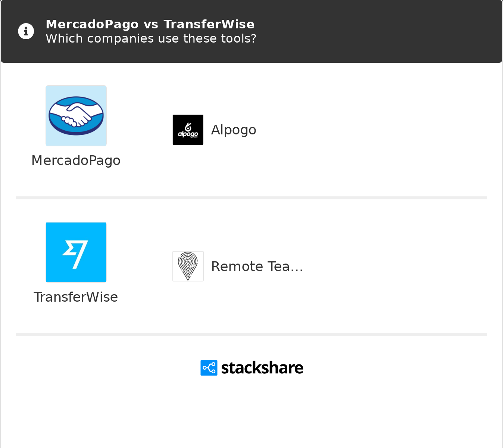
Task: Click "Which companies use these tools?" subtitle
Action: click(x=151, y=38)
